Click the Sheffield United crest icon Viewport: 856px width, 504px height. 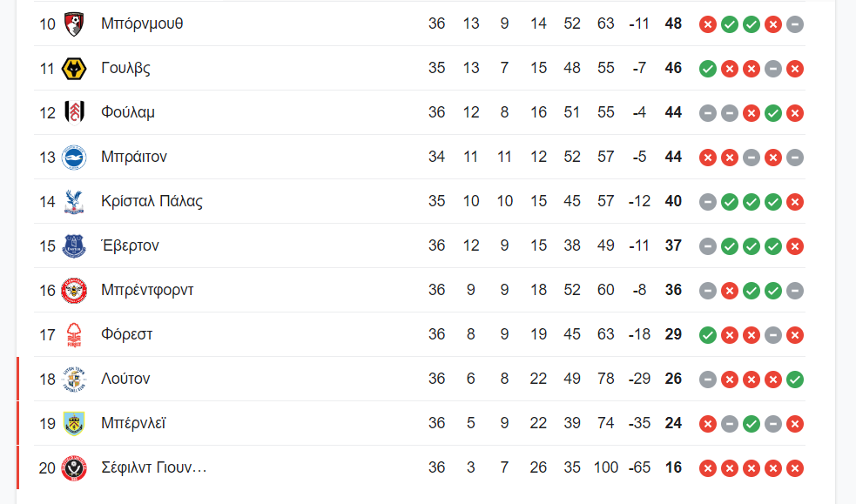[74, 468]
